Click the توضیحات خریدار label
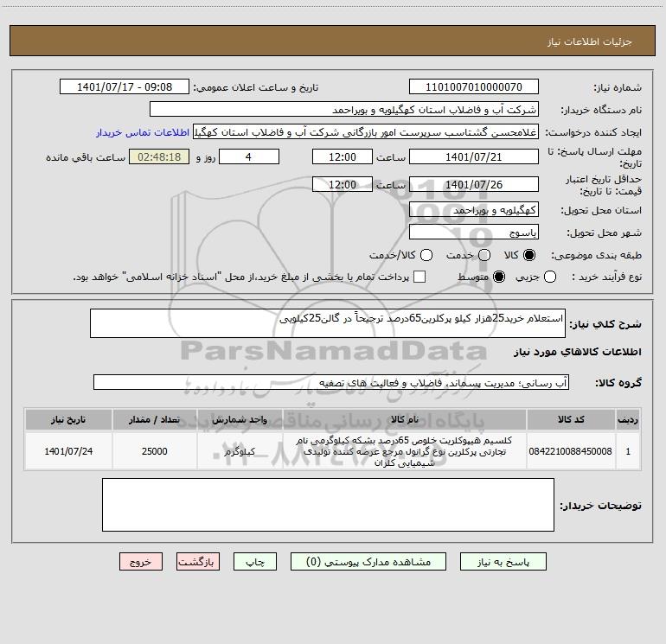This screenshot has width=666, height=644. [600, 506]
